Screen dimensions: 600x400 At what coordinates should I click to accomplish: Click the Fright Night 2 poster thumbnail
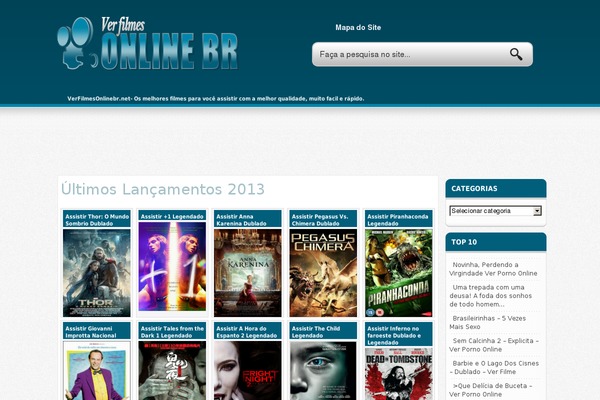coord(248,371)
